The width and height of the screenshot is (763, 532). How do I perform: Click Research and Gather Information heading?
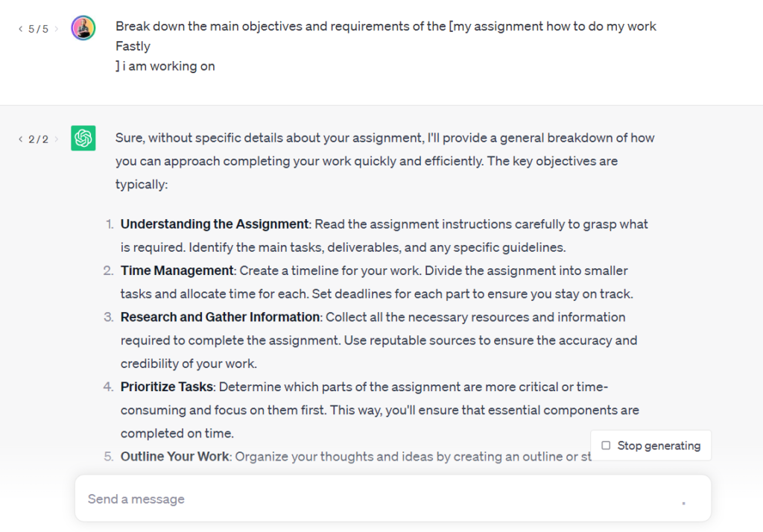tap(220, 317)
